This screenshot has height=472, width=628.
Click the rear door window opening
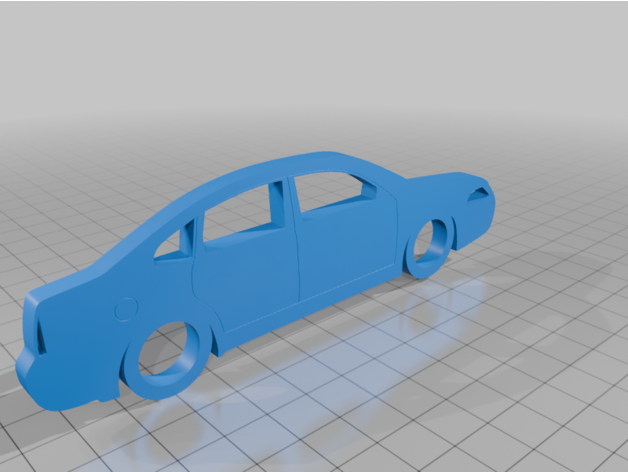coord(238,215)
